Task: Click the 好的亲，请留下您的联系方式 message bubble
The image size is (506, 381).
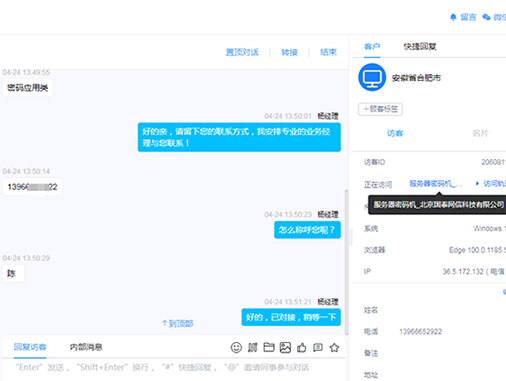Action: (x=239, y=137)
